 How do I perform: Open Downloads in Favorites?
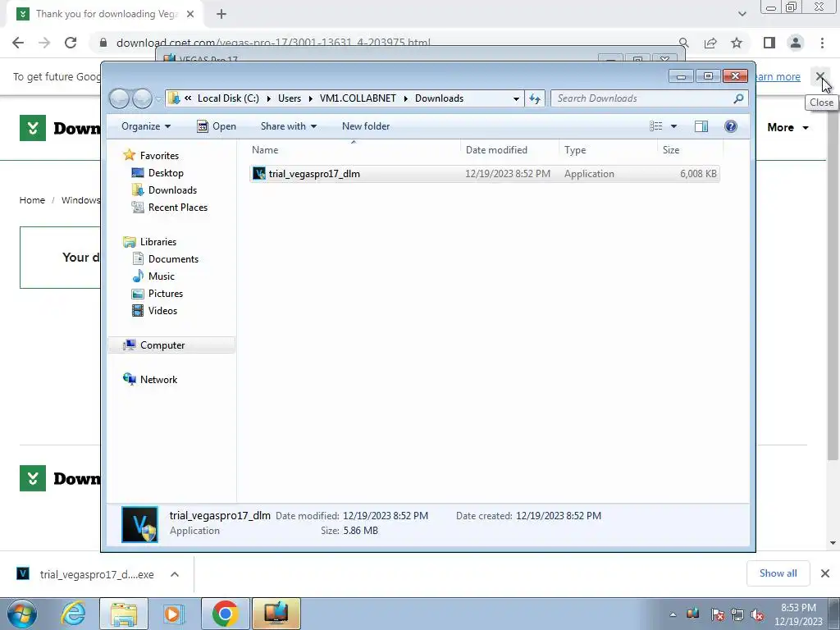click(x=172, y=190)
